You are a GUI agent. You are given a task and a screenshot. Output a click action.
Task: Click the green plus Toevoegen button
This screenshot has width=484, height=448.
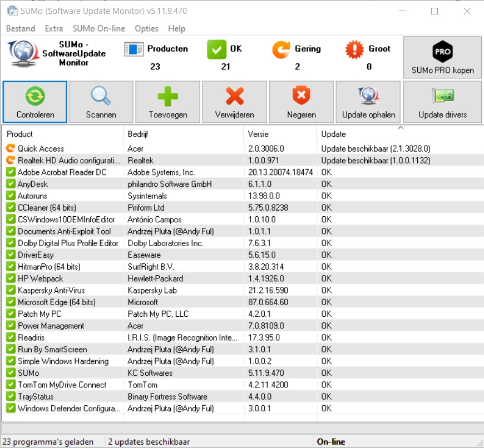click(x=167, y=102)
